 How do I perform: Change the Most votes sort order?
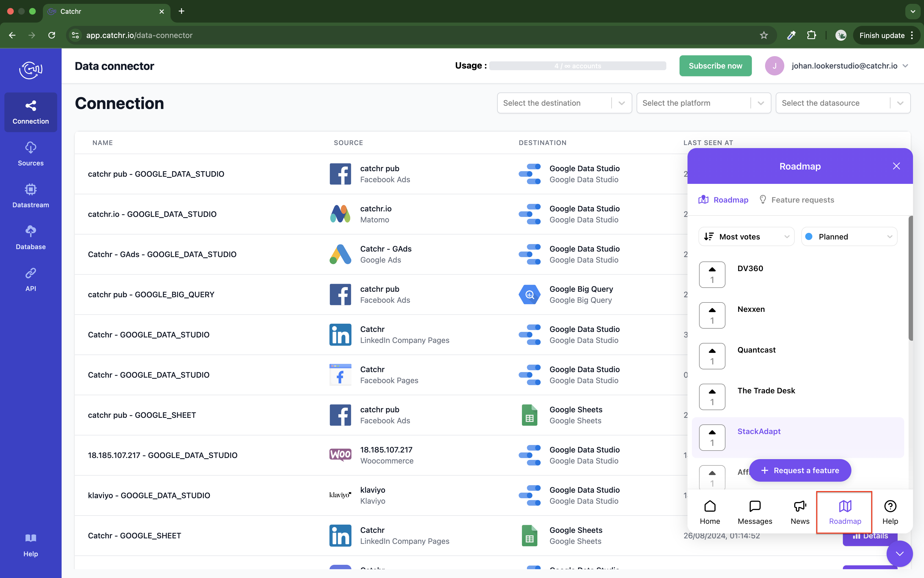tap(746, 237)
